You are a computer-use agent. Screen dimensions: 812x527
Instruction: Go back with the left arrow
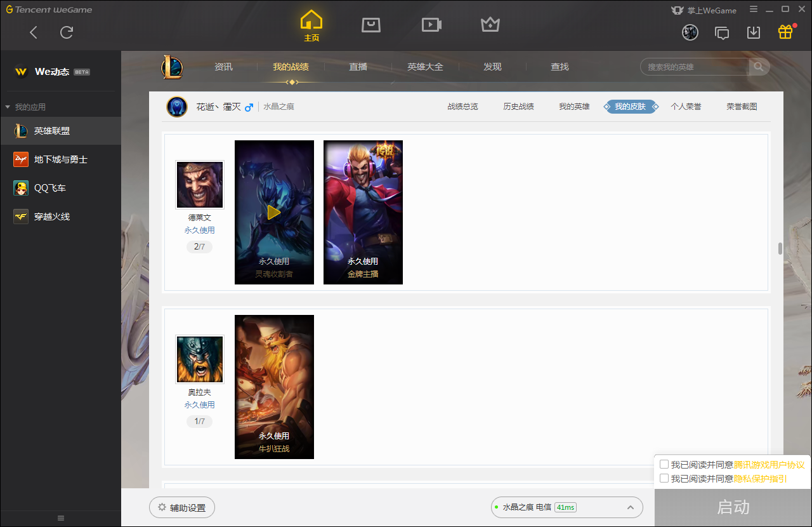tap(34, 32)
